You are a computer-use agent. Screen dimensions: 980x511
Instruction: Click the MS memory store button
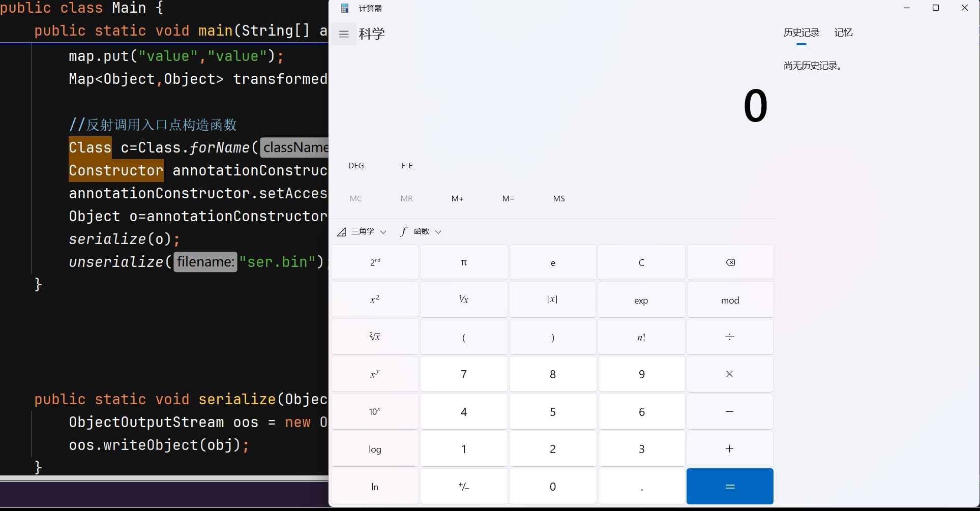pos(559,199)
